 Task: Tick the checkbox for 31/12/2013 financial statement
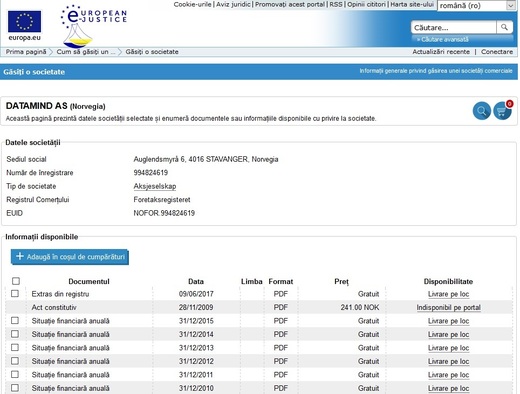15,347
